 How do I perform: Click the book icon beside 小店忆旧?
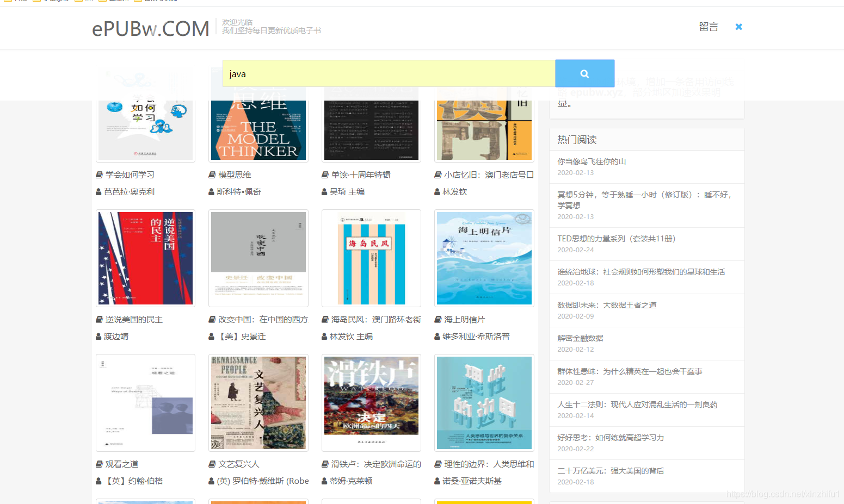coord(438,175)
